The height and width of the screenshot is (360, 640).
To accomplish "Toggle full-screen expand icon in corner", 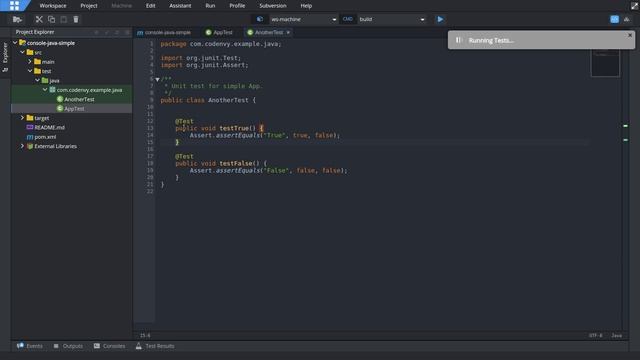I will [634, 6].
